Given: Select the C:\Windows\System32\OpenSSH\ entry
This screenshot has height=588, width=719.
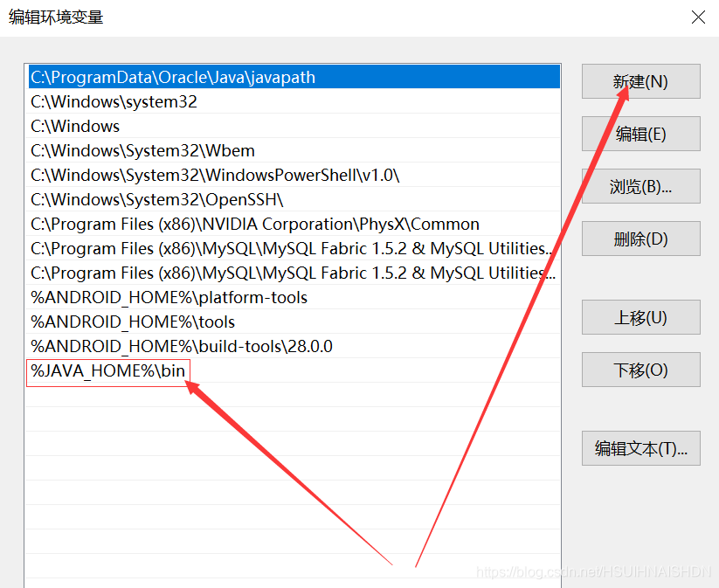Looking at the screenshot, I should click(293, 199).
